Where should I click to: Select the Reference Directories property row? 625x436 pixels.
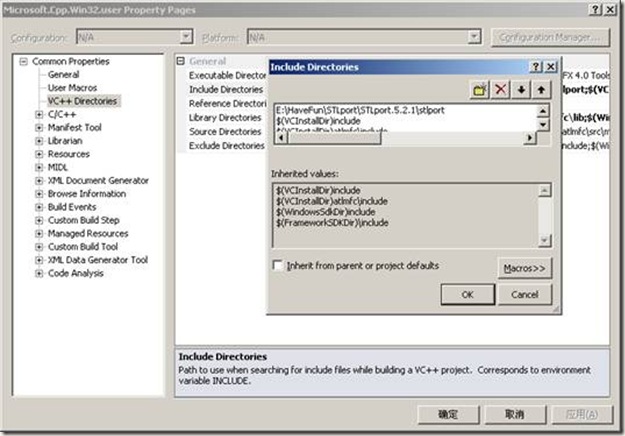pyautogui.click(x=228, y=104)
